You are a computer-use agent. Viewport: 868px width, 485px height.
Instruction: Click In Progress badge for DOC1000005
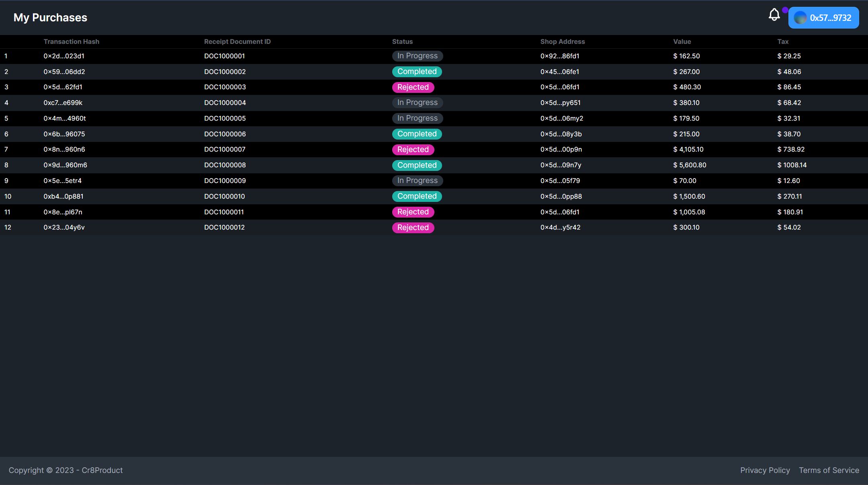pyautogui.click(x=418, y=118)
